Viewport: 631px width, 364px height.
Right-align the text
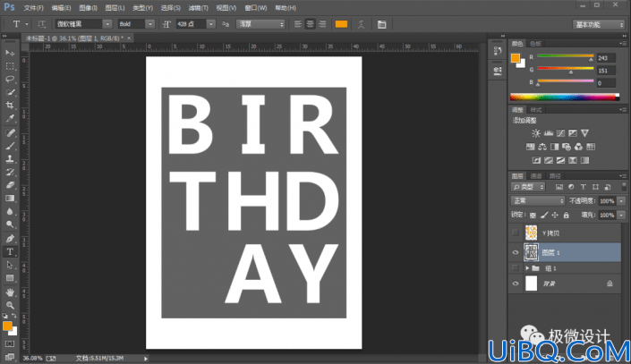click(322, 24)
